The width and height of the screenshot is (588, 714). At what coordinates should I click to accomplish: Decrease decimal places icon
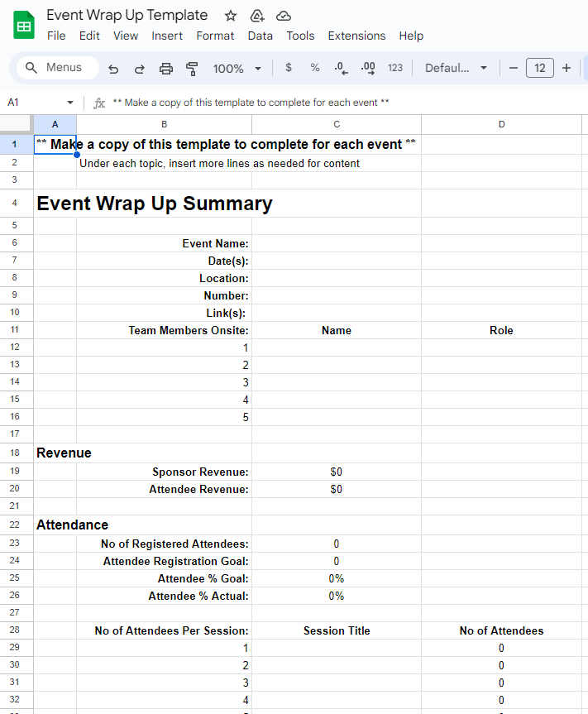pyautogui.click(x=341, y=69)
